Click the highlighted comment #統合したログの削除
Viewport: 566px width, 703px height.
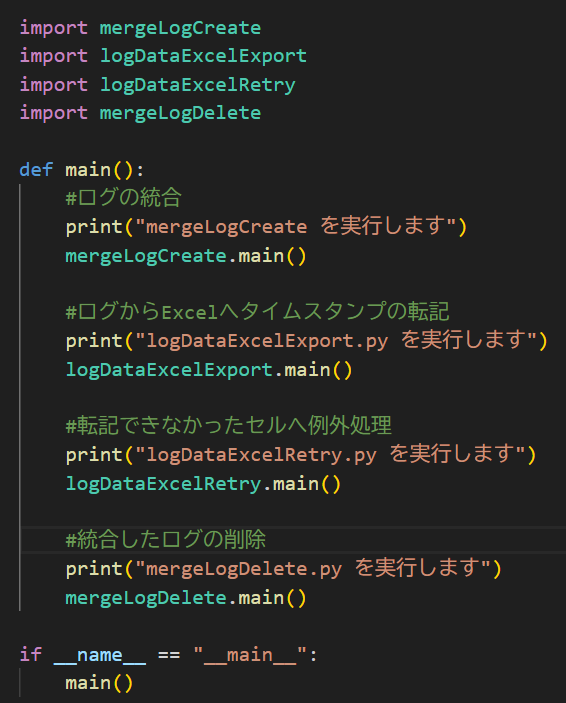[x=166, y=539]
